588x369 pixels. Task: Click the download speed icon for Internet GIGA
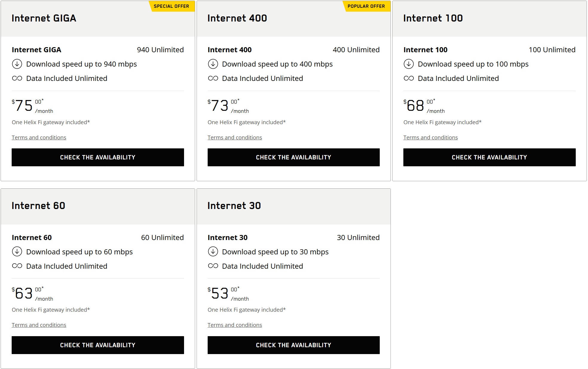18,64
